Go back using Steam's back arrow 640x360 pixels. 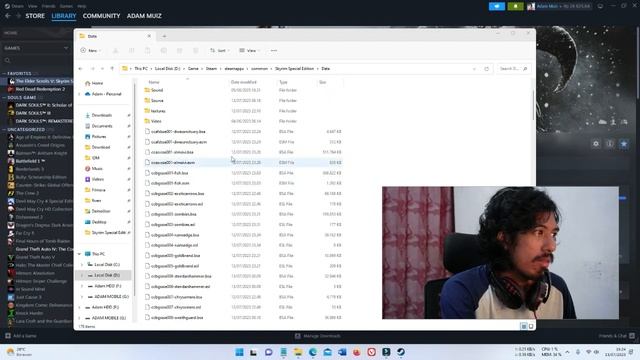coord(8,16)
